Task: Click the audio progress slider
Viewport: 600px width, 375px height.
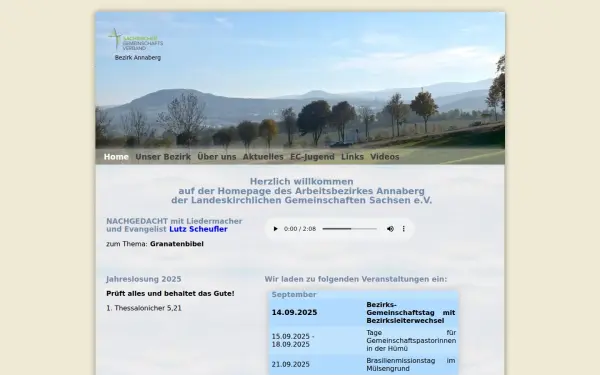Action: pos(350,229)
